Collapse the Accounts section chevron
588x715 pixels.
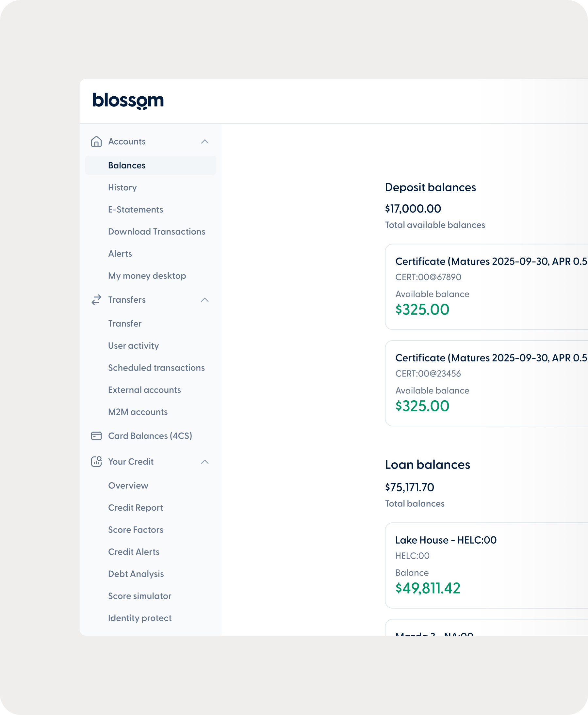(204, 141)
